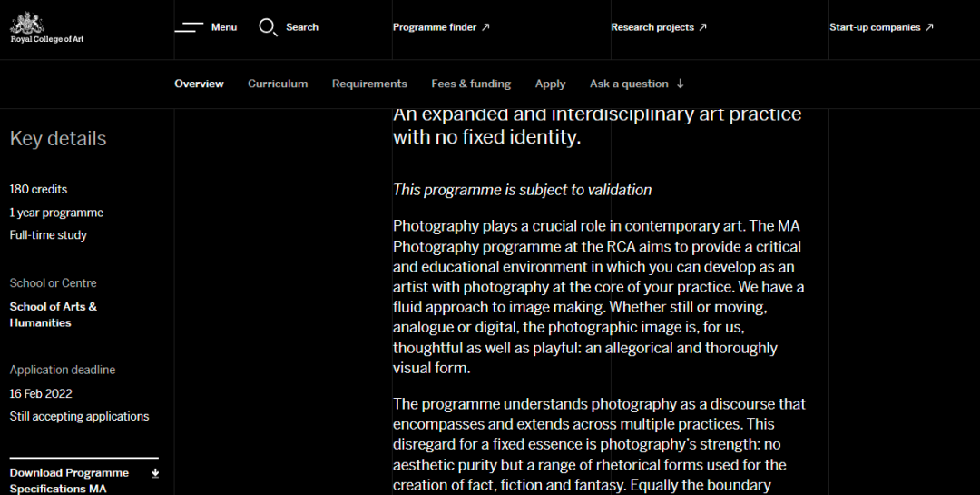Switch to the Overview tab

coord(199,84)
